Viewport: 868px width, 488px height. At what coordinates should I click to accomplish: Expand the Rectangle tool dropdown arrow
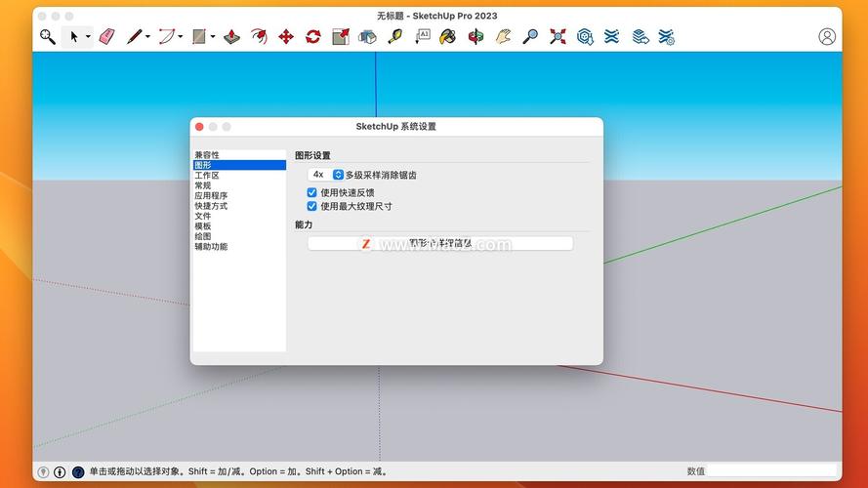click(213, 37)
